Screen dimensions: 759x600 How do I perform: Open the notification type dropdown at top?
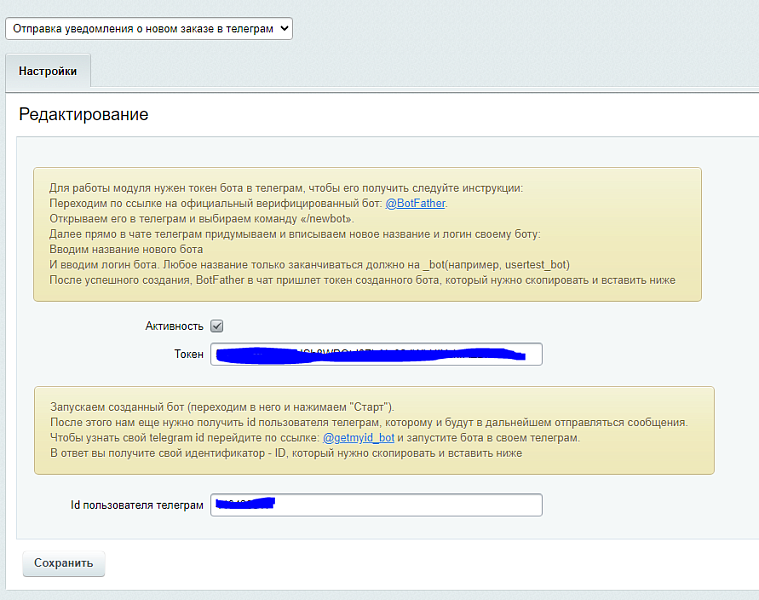click(149, 29)
